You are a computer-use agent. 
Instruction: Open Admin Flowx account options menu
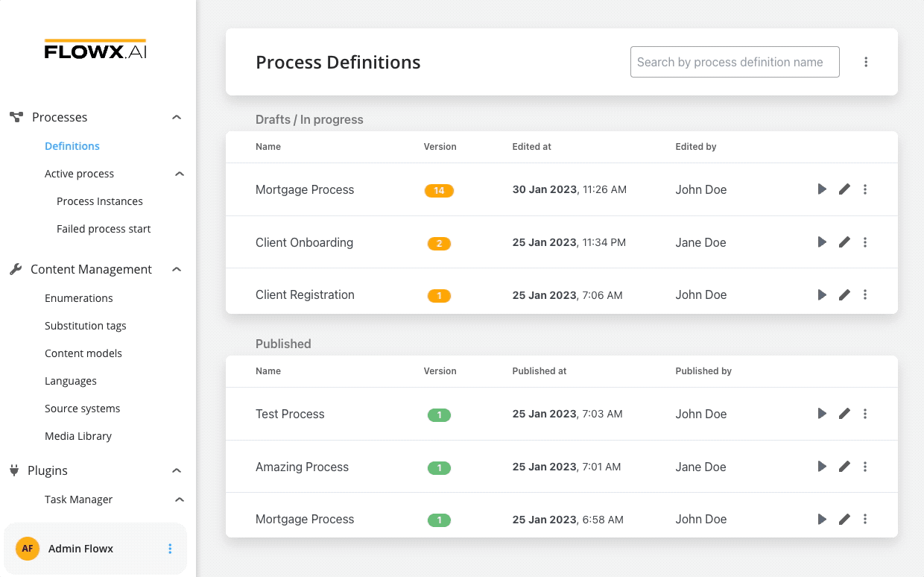point(170,548)
